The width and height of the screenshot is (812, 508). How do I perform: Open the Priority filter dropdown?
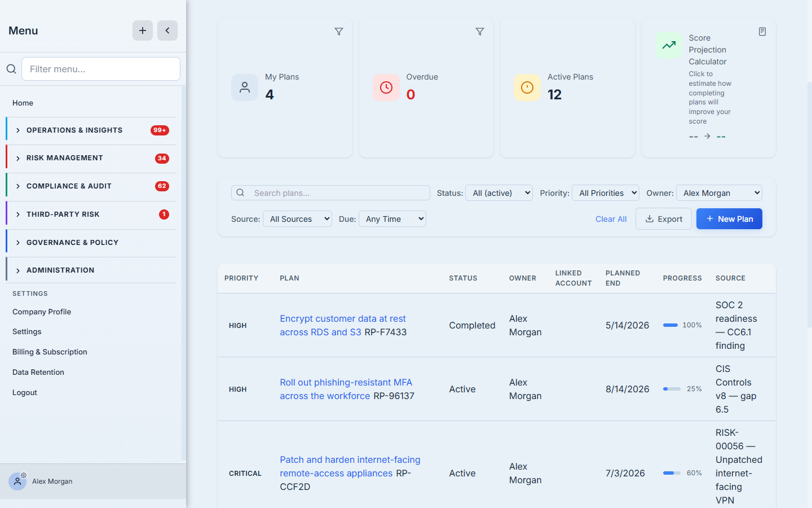606,193
